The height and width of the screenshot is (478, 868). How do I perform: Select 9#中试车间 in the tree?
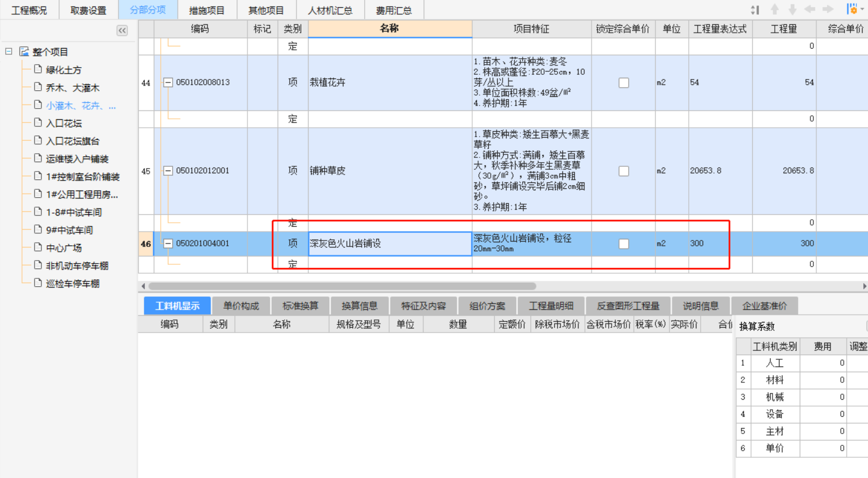69,230
